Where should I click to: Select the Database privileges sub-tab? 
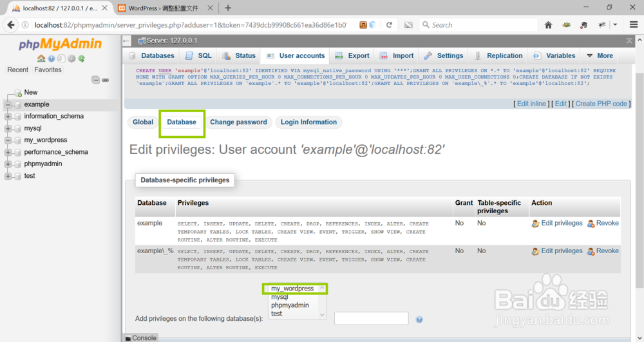click(x=182, y=122)
